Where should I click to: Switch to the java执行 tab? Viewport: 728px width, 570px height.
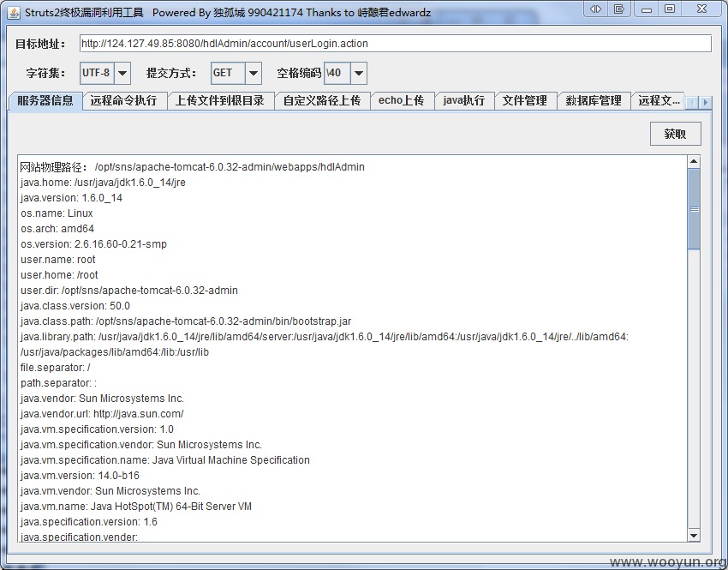(464, 100)
